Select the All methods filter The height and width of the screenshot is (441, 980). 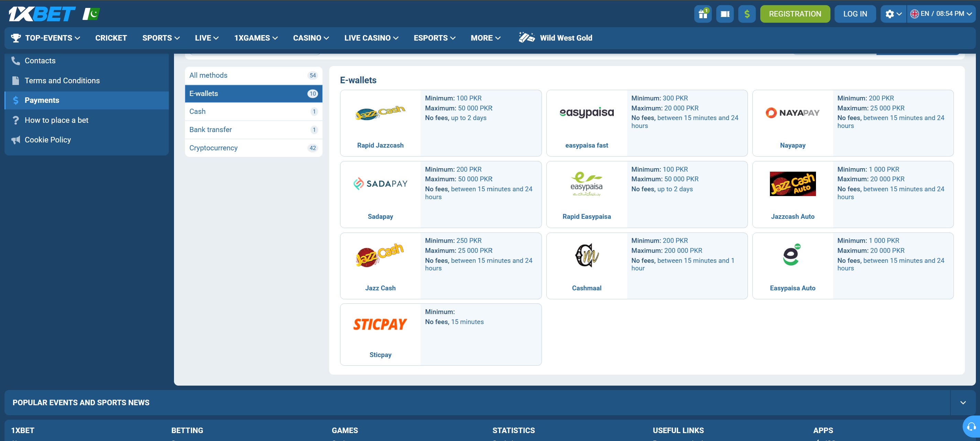[253, 75]
